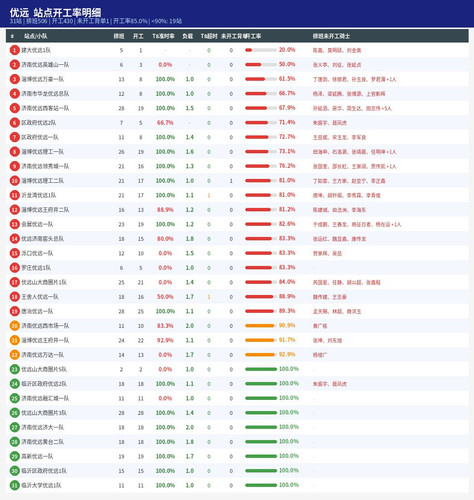This screenshot has height=500, width=474.
Task: Select the green rank 30 badge
Action: tap(14, 471)
